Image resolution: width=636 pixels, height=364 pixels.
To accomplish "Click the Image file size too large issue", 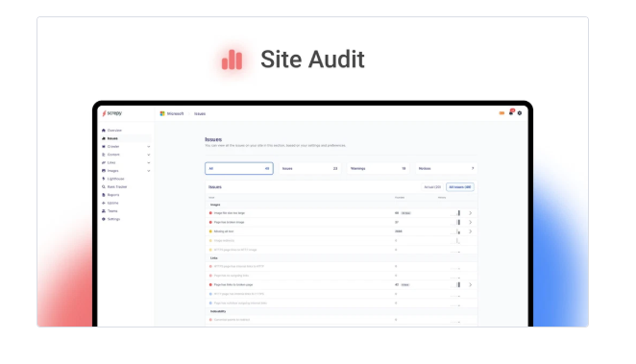I will click(230, 213).
